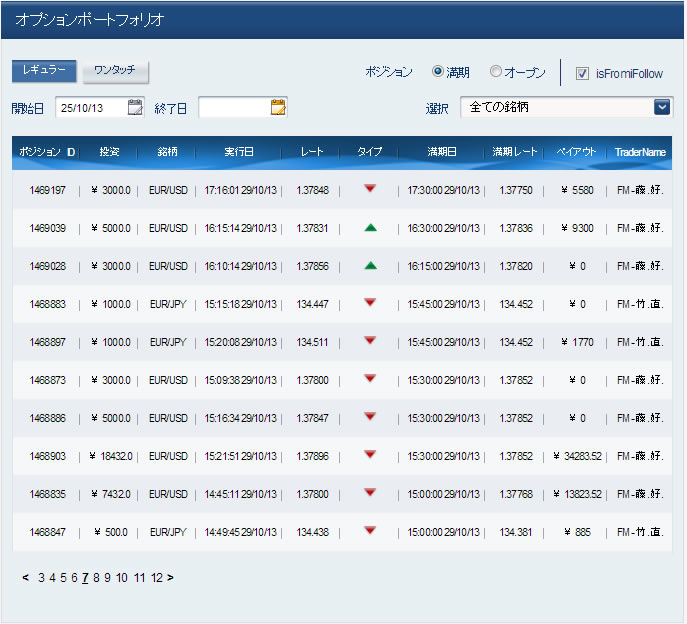This screenshot has height=624, width=687.
Task: Switch to the レギュラー tab
Action: pyautogui.click(x=44, y=71)
